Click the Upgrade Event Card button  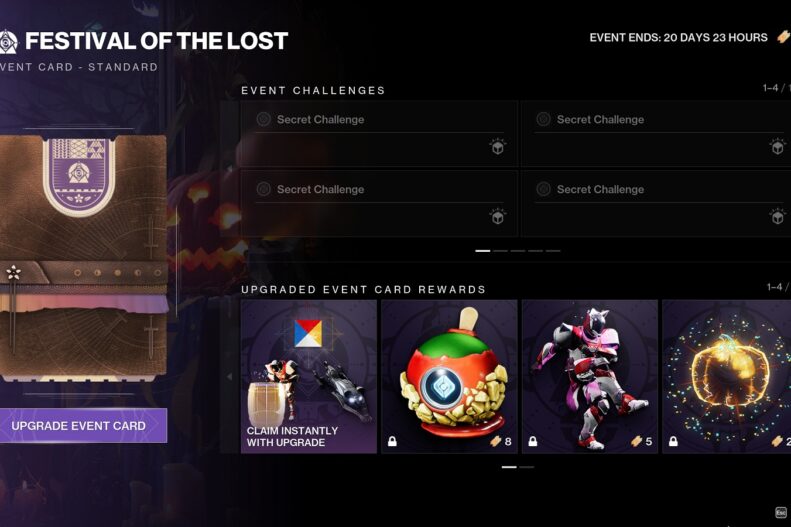coord(81,426)
